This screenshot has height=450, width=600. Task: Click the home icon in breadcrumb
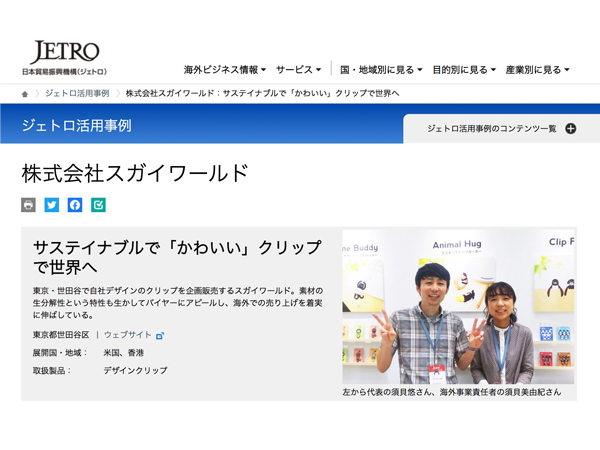coord(25,93)
